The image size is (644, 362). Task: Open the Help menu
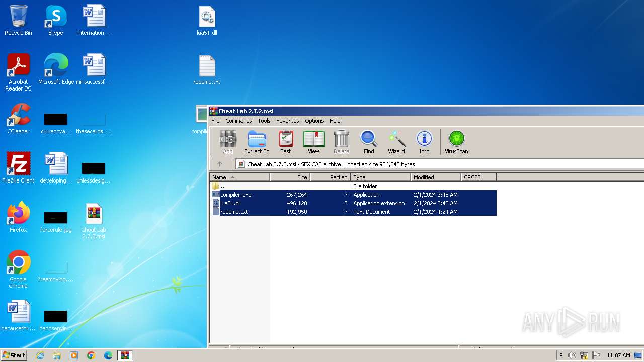pos(335,121)
